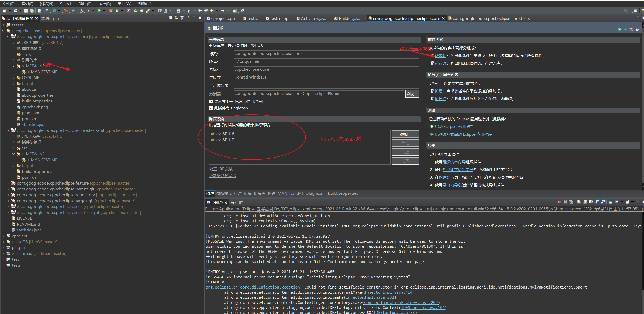644x314 pixels.
Task: Click the help question mark icon in overview header
Action: (x=637, y=29)
